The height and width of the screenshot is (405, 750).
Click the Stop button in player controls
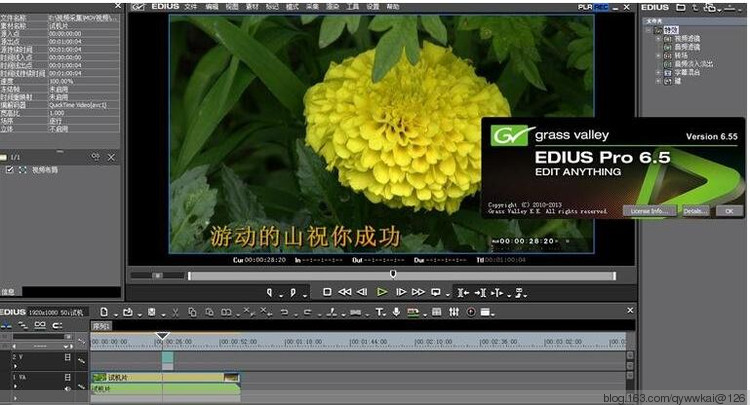tap(327, 292)
